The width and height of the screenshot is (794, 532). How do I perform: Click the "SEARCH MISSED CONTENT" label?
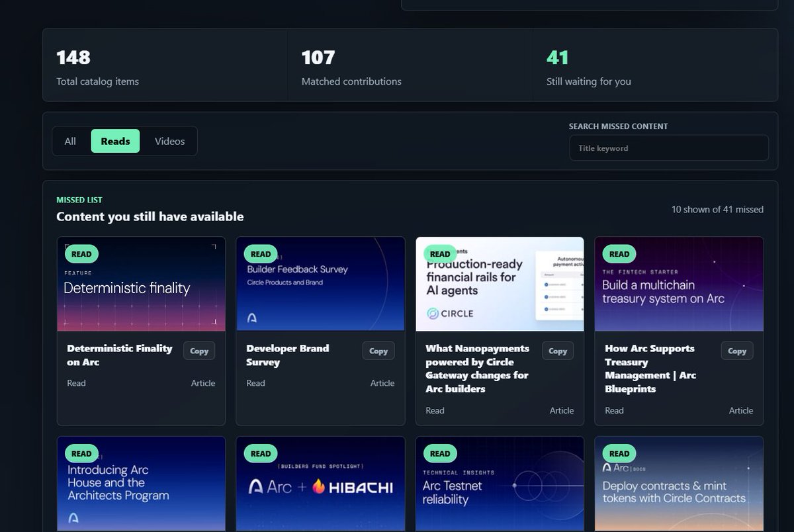pyautogui.click(x=619, y=126)
